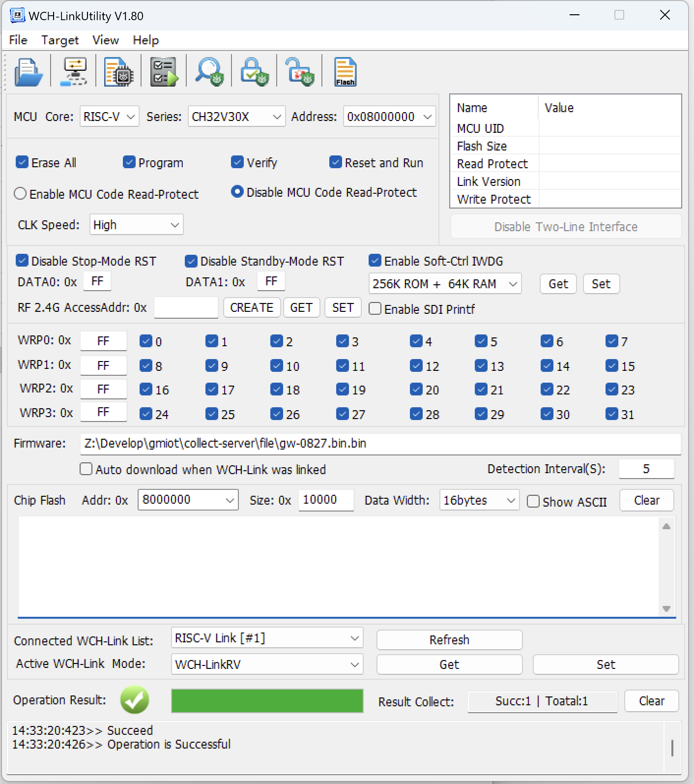Click Get button for Active WCH-Link Mode
This screenshot has height=784, width=694.
coord(449,664)
